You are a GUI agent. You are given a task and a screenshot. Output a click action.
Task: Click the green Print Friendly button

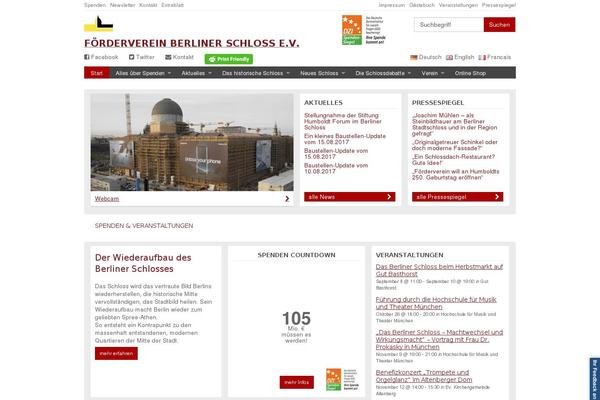pyautogui.click(x=229, y=59)
